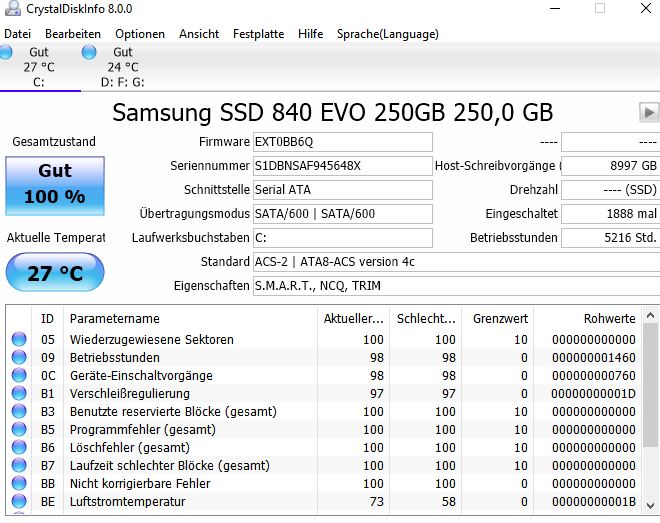
Task: Click status icon of 09 Betriebsstunden row
Action: click(19, 357)
